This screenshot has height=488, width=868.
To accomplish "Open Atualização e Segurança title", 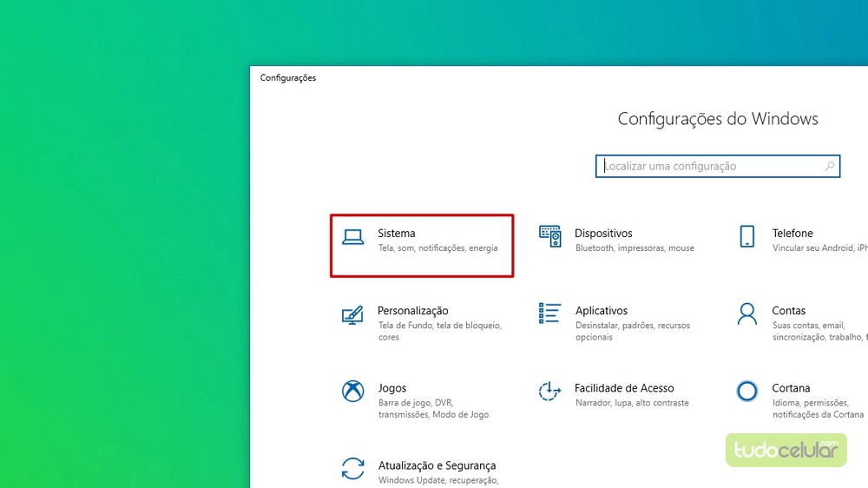I will (437, 465).
